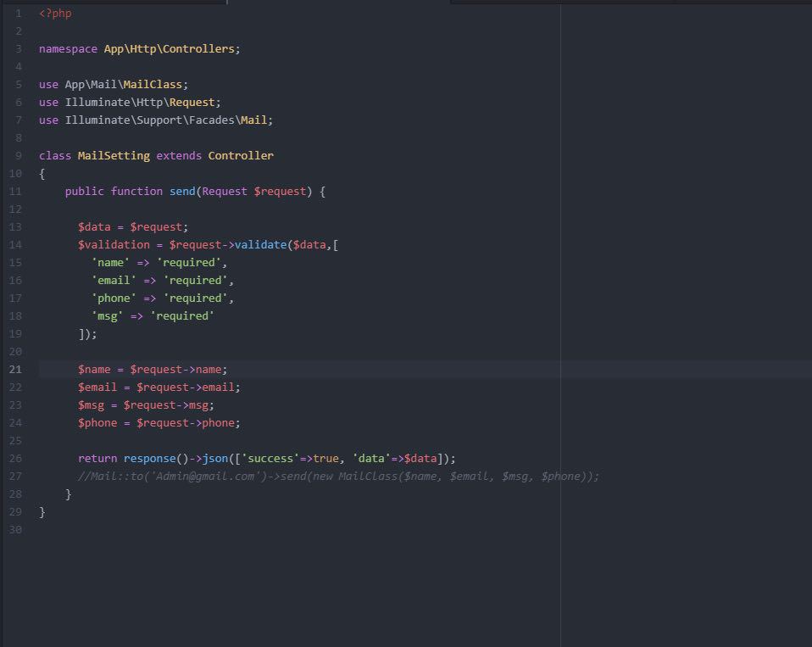Click 'App\Http\Controllers' namespace text
The image size is (812, 647).
coord(170,49)
